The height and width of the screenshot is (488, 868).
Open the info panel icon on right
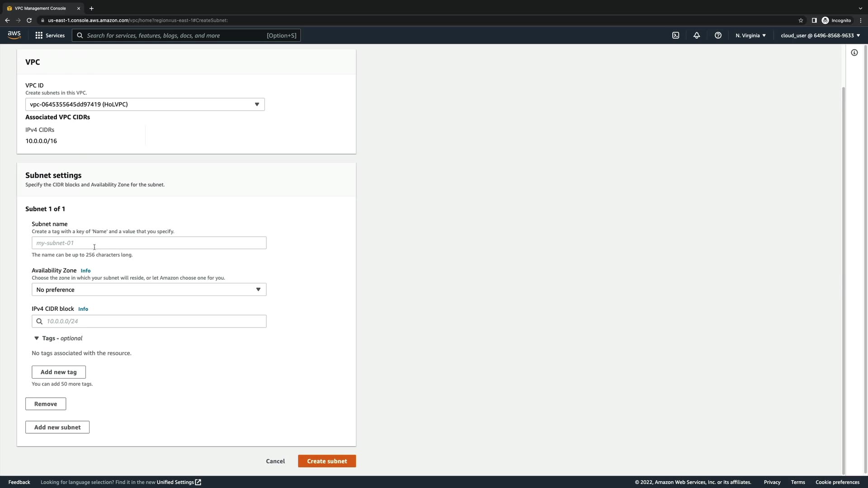[854, 53]
